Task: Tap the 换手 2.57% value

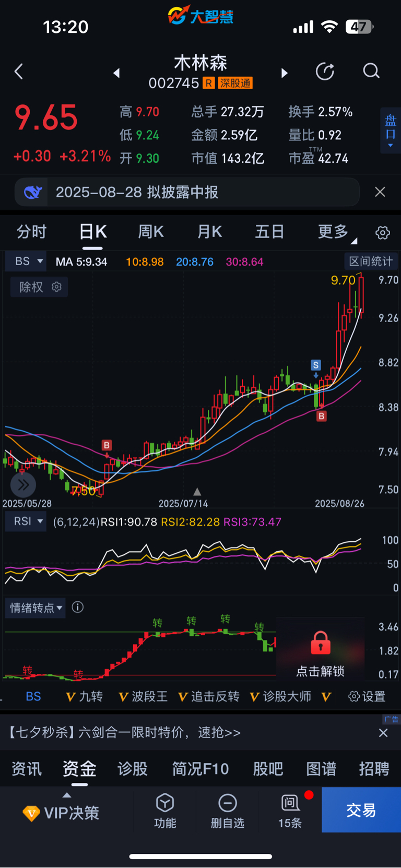Action: pyautogui.click(x=321, y=112)
